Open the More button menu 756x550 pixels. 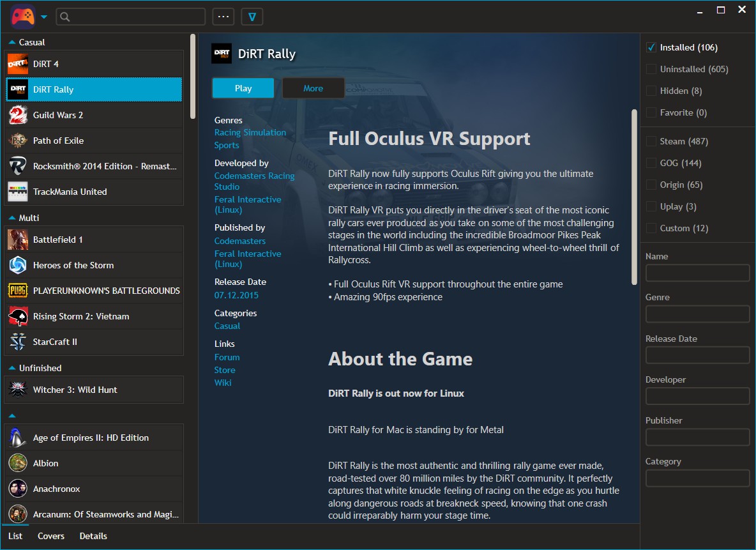coord(313,88)
